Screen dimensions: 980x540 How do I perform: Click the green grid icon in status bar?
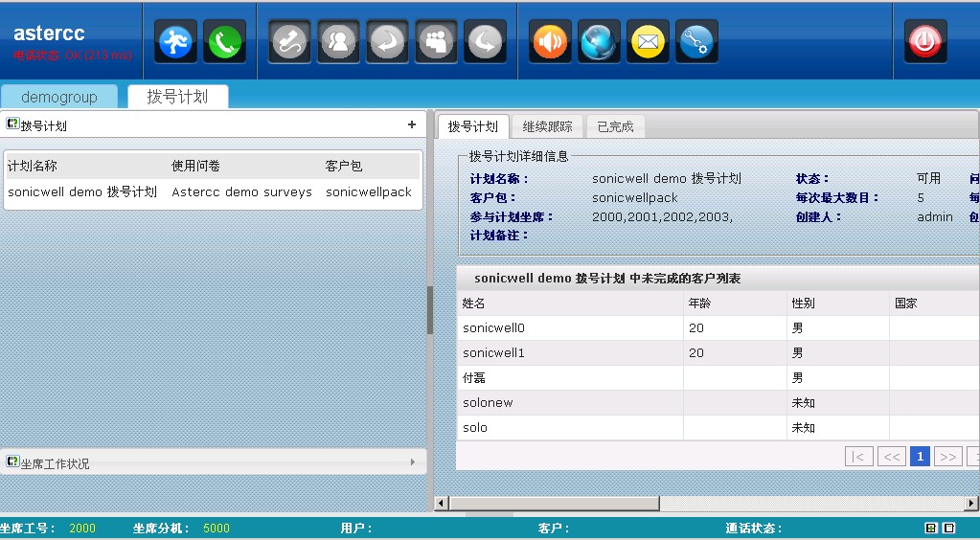pos(930,529)
